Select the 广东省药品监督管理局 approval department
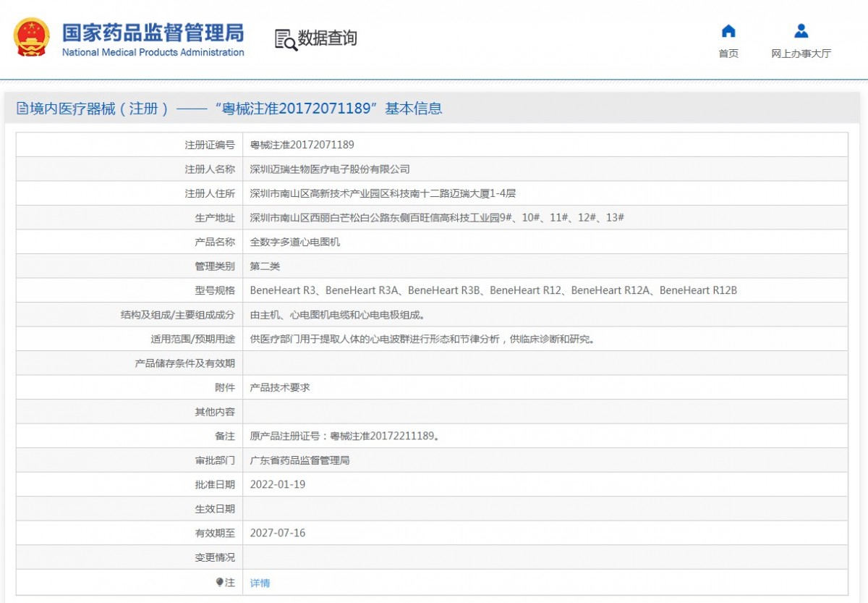868x603 pixels. coord(299,460)
